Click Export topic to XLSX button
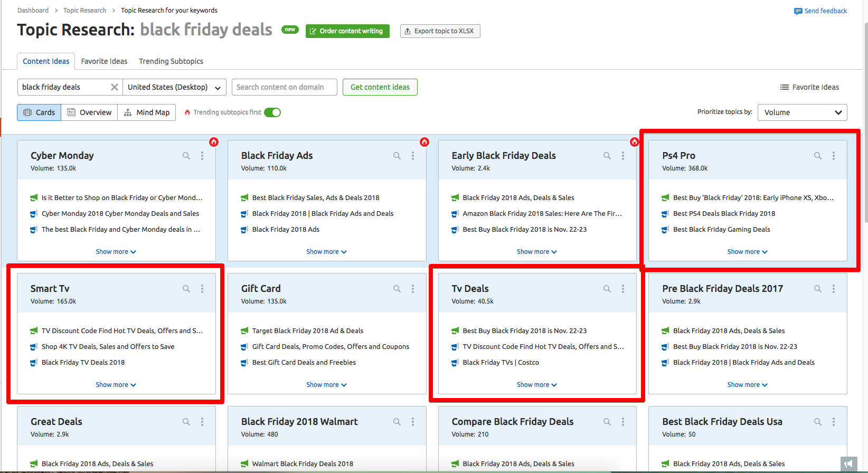Image resolution: width=868 pixels, height=473 pixels. pyautogui.click(x=440, y=31)
